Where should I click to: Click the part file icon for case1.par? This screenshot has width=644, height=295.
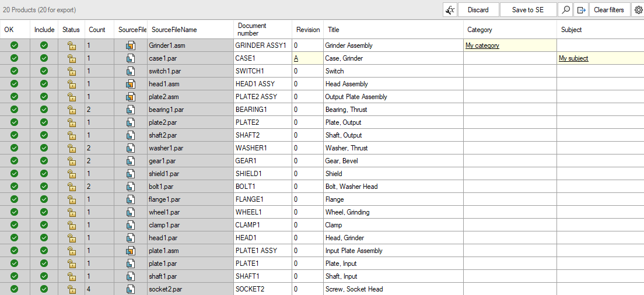[131, 58]
